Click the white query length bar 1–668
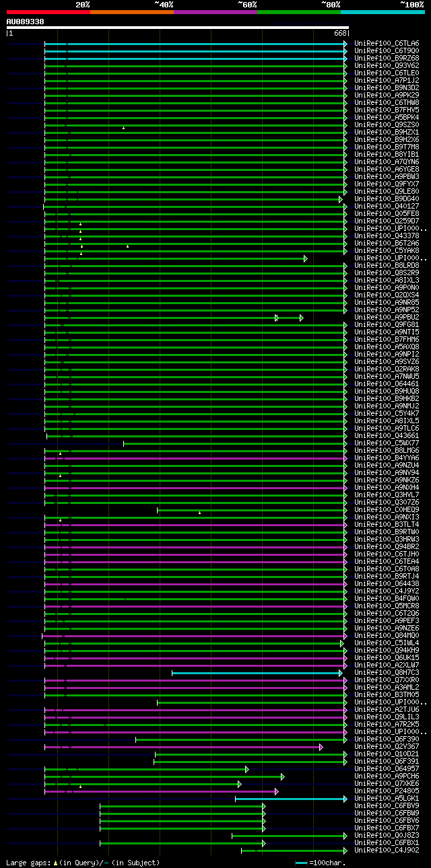The height and width of the screenshot is (868, 431). click(x=177, y=28)
